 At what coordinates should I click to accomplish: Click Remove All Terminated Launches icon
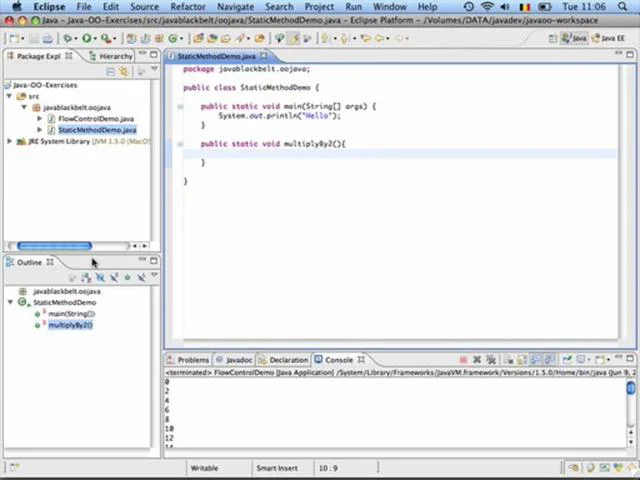point(491,360)
